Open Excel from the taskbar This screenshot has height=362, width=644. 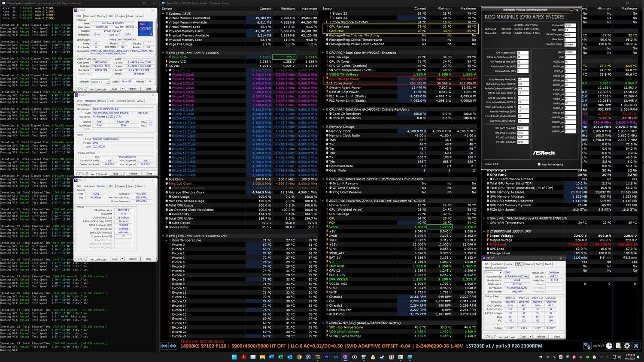[x=281, y=357]
